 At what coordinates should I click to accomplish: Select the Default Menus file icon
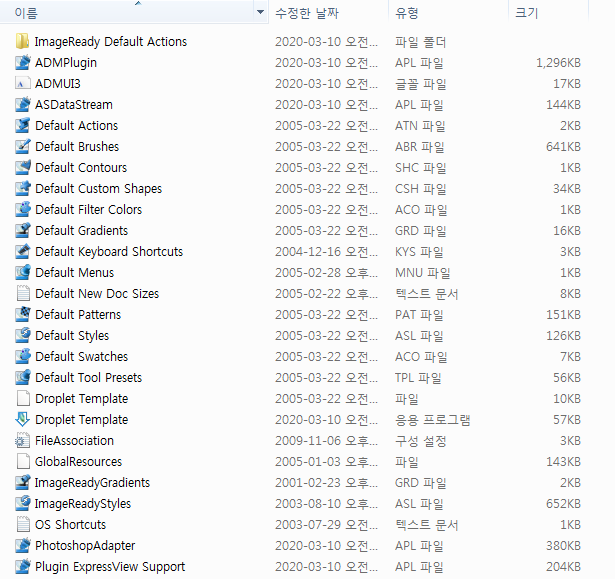point(23,272)
